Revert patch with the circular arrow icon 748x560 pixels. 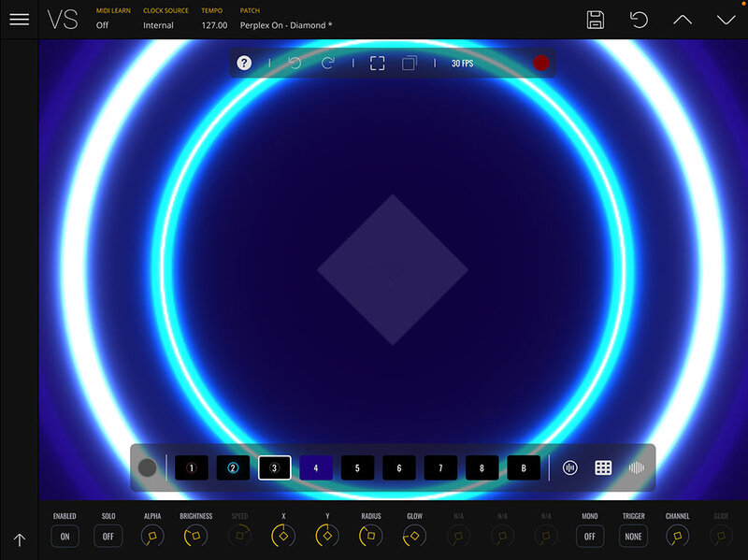click(639, 20)
